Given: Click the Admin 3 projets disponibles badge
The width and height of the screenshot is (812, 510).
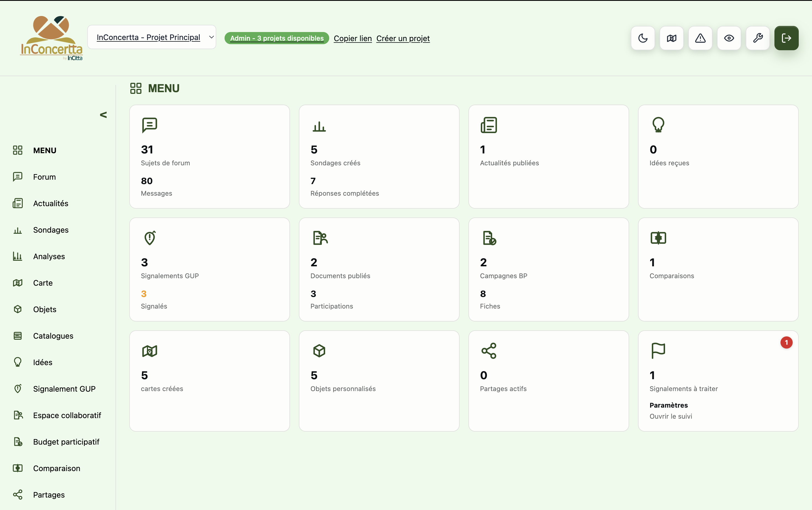Looking at the screenshot, I should coord(276,38).
